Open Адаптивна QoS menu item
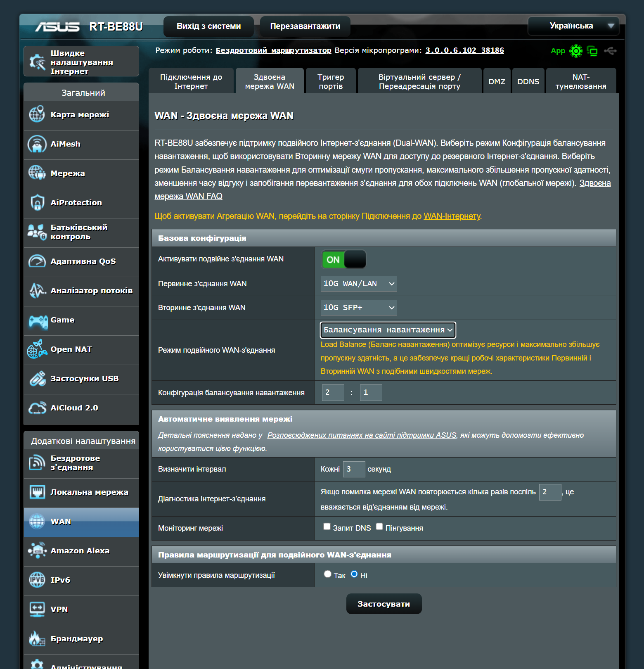Screen dimensions: 644x669 pos(81,261)
